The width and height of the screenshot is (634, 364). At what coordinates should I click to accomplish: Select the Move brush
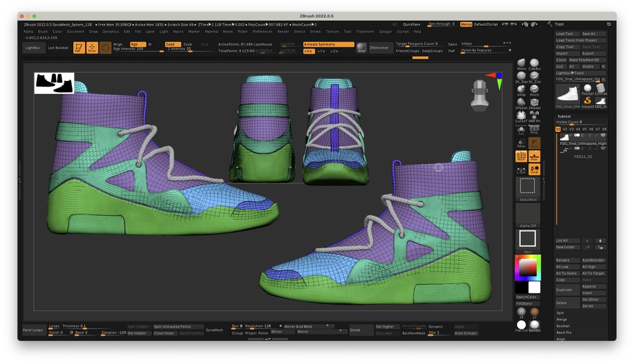tap(521, 63)
